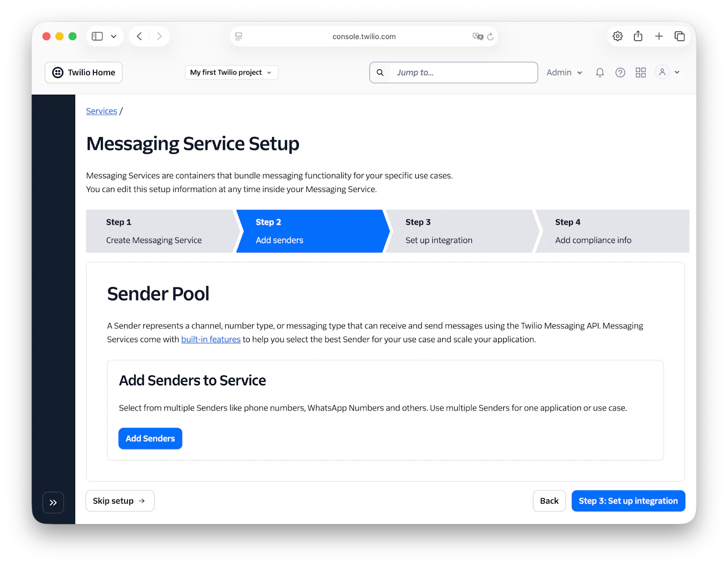The width and height of the screenshot is (728, 566).
Task: Select Step 4 Add compliance info
Action: coord(593,231)
